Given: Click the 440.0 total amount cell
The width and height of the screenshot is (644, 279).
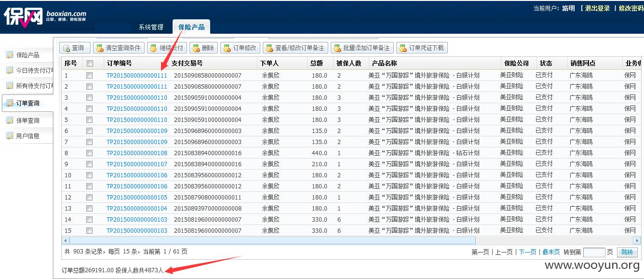Looking at the screenshot, I should point(319,153).
